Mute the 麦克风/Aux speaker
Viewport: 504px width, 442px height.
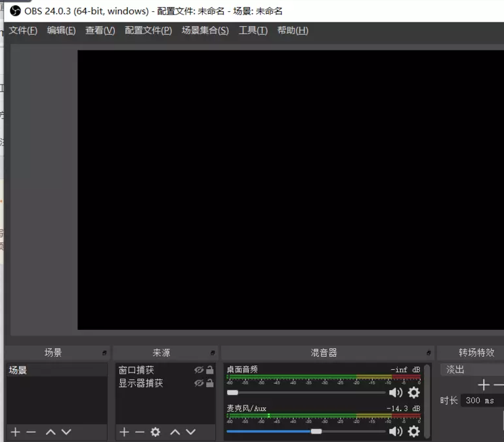396,431
